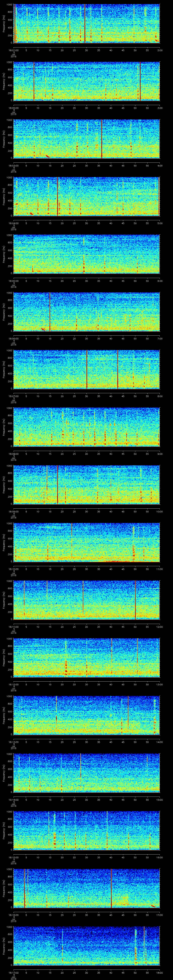
Task: Select the "18:16:00" axis label
Action: coord(14,915)
